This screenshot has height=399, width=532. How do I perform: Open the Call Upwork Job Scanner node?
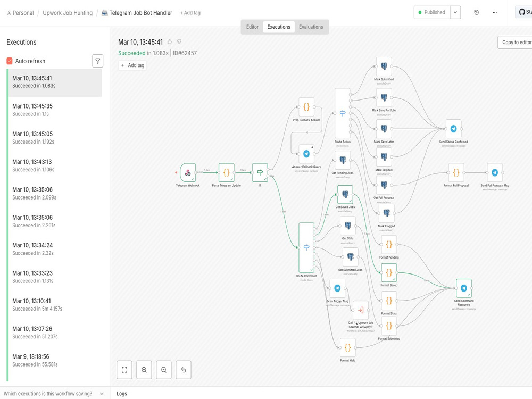(x=361, y=310)
